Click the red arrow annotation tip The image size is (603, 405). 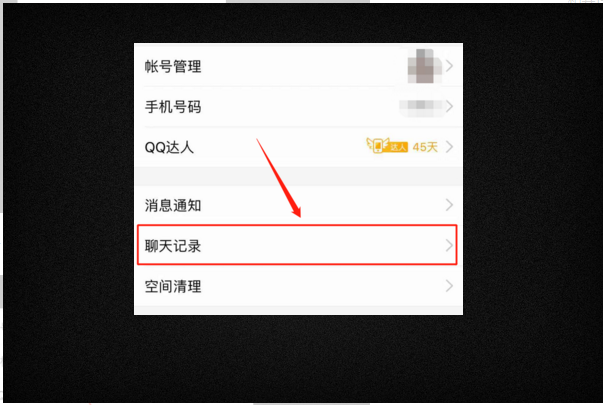(x=298, y=213)
